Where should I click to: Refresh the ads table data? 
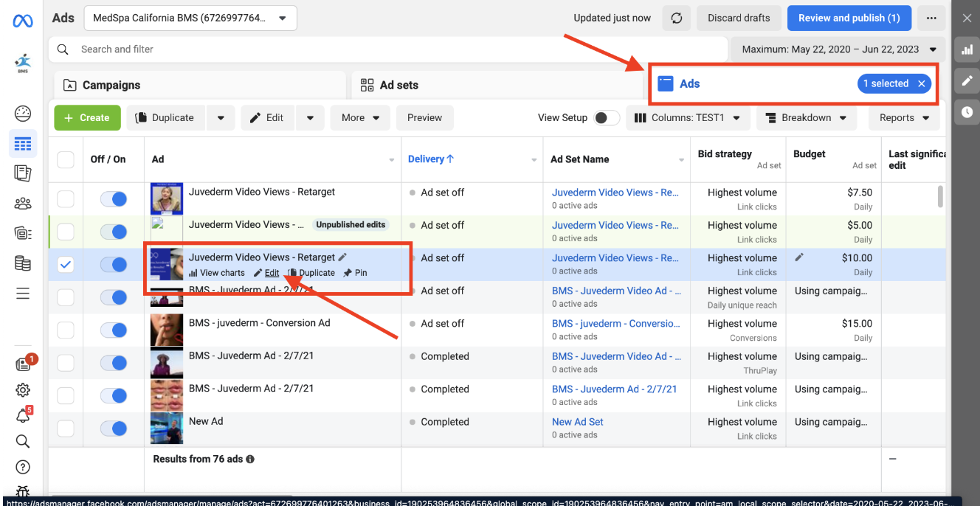(x=676, y=18)
